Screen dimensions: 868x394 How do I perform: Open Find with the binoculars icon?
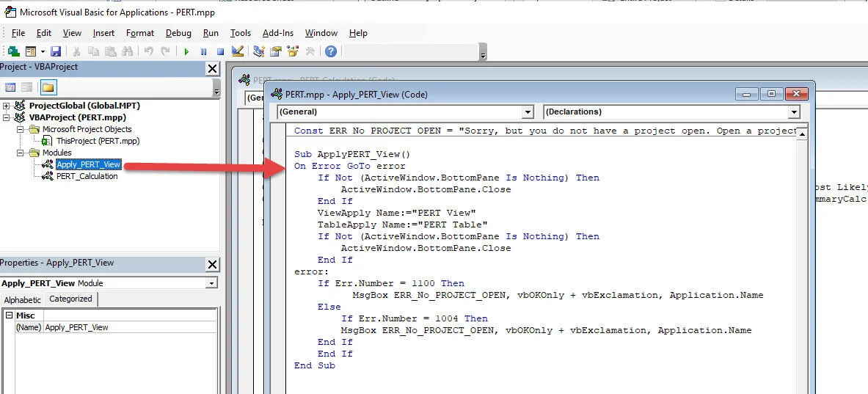point(128,51)
